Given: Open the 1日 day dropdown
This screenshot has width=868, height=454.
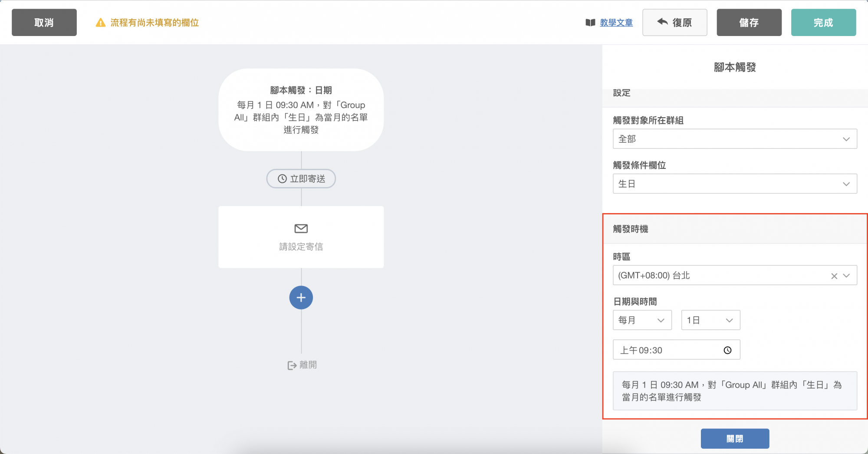Looking at the screenshot, I should [710, 320].
